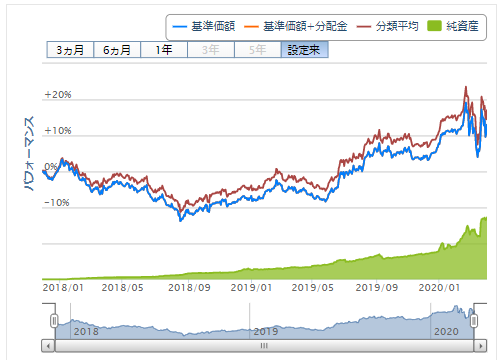Click the 2020 marker in navigator
Image resolution: width=501 pixels, height=360 pixels.
(446, 331)
